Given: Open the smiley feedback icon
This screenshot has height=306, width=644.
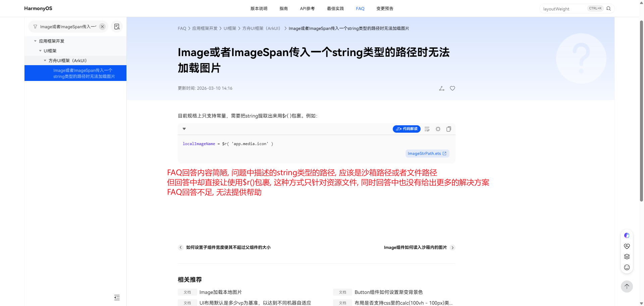Looking at the screenshot, I should (x=627, y=267).
